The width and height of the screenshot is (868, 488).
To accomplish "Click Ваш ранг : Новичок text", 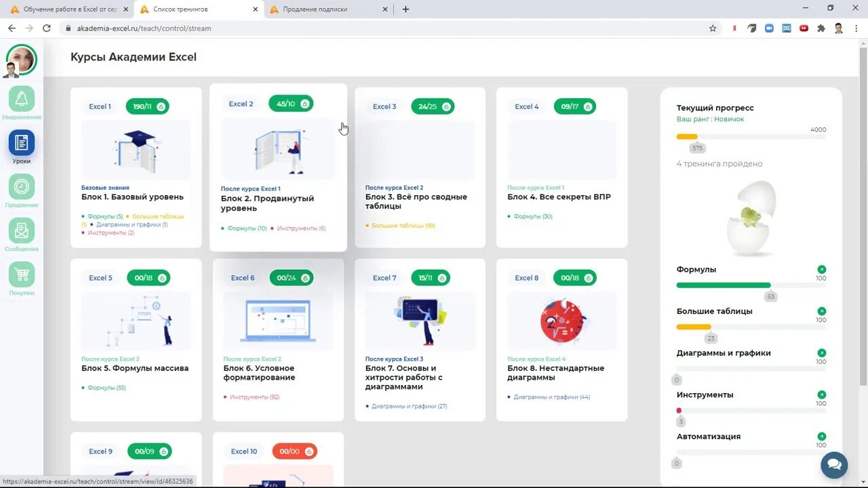I will tap(710, 119).
